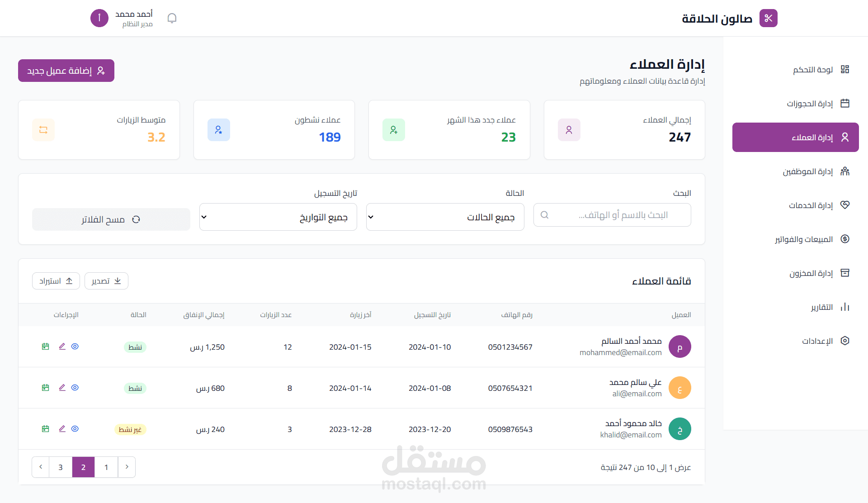Open المبيعات والفواتير in sidebar
The height and width of the screenshot is (503, 868).
pos(804,239)
